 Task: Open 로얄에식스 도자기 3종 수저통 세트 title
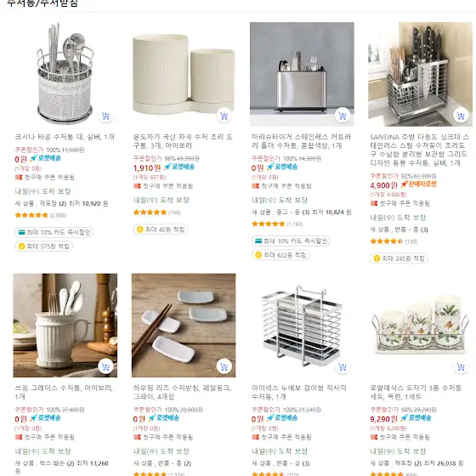(416, 392)
